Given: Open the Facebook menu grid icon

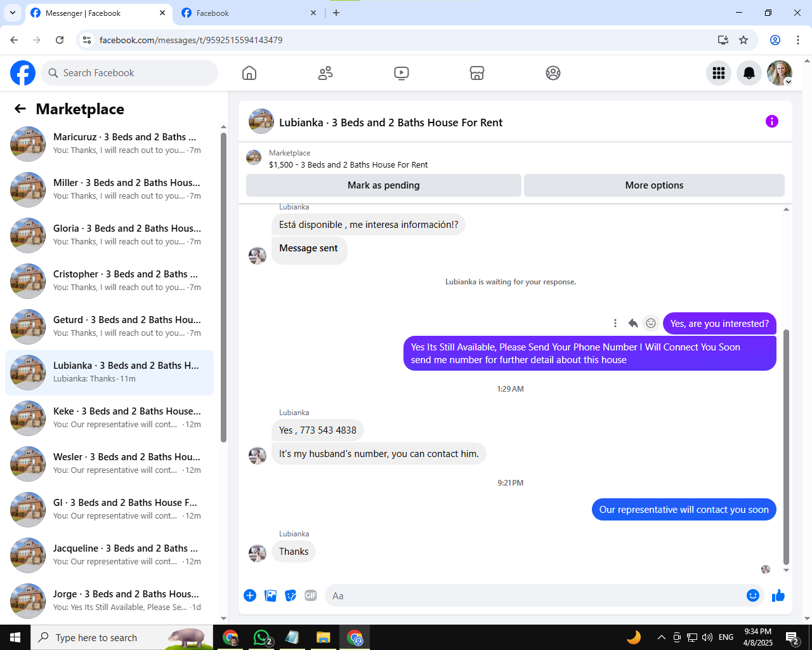Looking at the screenshot, I should 719,73.
